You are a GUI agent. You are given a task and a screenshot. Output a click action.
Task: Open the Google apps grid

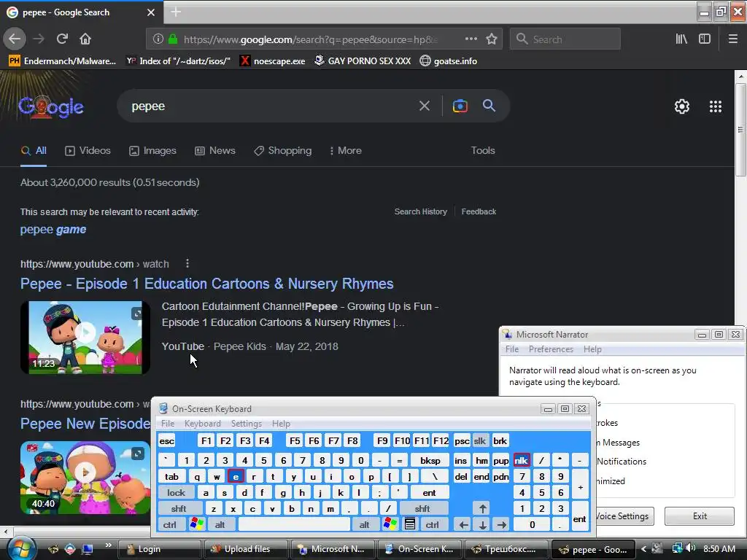click(715, 106)
